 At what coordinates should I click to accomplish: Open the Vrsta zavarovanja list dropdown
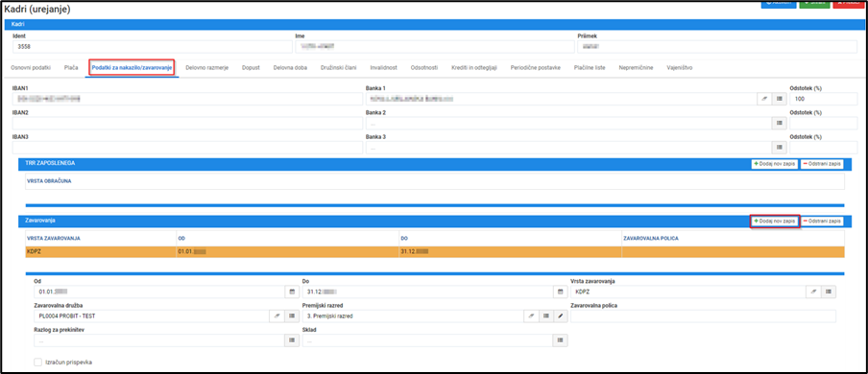(829, 292)
